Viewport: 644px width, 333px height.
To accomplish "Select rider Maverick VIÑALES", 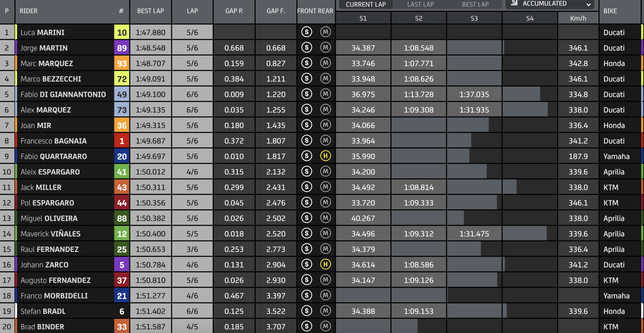I will 50,234.
